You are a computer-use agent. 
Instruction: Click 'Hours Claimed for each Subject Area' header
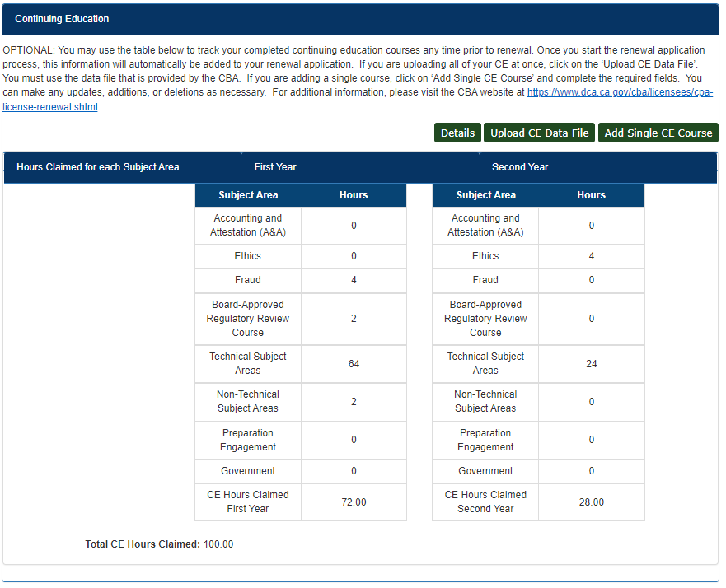point(98,167)
